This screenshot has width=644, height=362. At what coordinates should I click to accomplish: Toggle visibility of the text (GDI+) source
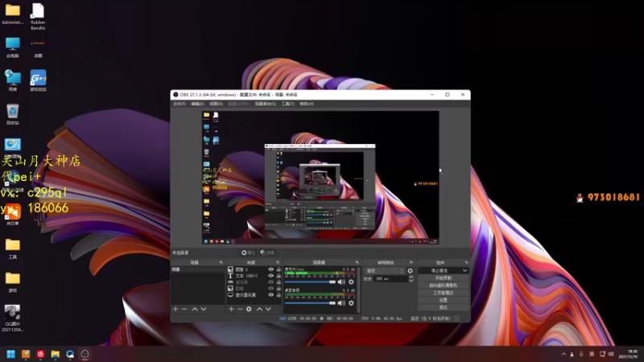pos(270,276)
